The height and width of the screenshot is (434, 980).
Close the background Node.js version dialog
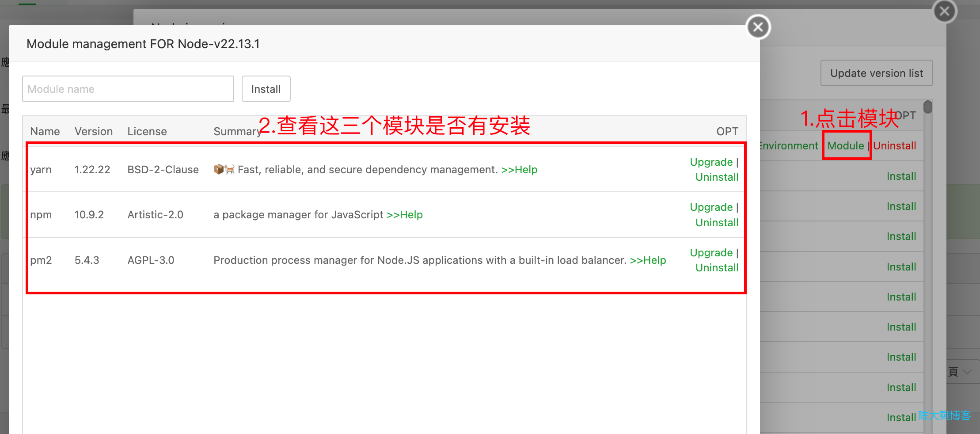pos(945,11)
